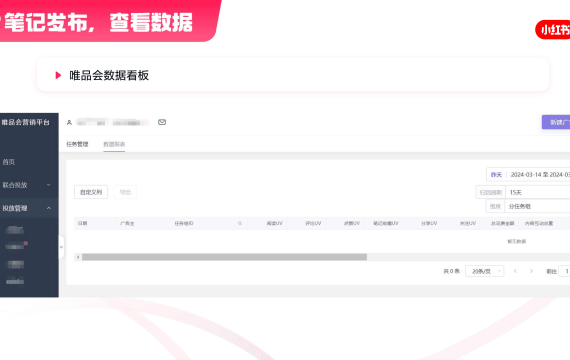Click the 唯品会数据看板 heading text
This screenshot has width=570, height=360.
coord(109,75)
